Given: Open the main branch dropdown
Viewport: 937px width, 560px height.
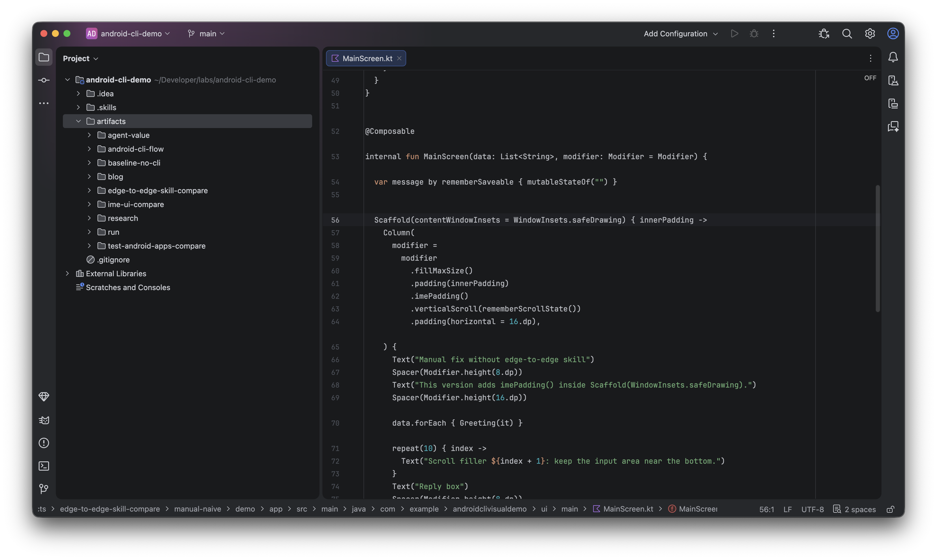Looking at the screenshot, I should 206,33.
